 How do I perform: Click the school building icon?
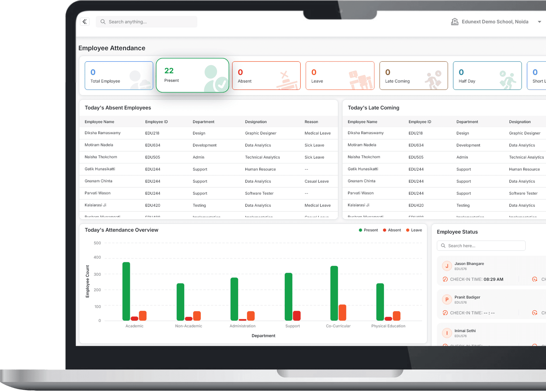point(455,22)
